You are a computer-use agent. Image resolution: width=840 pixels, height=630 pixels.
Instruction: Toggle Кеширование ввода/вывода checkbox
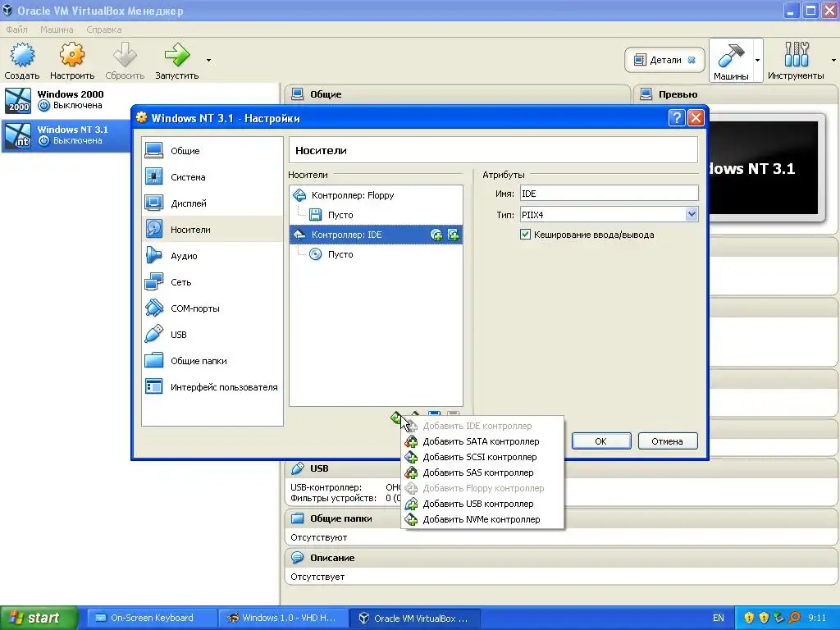pos(525,235)
